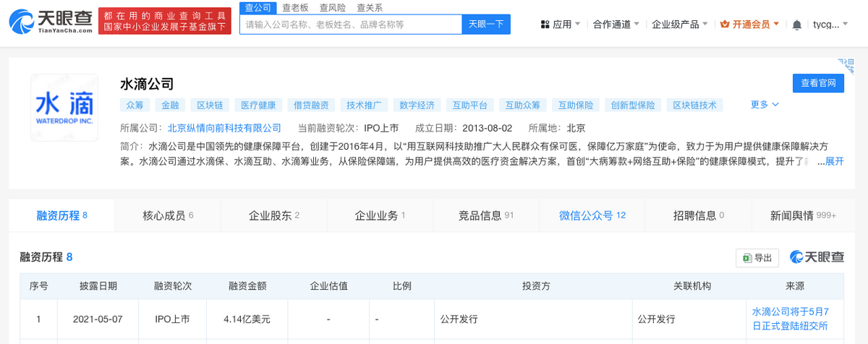Click the 互助平台 tag
Viewport: 868px width, 344px height.
pos(470,105)
